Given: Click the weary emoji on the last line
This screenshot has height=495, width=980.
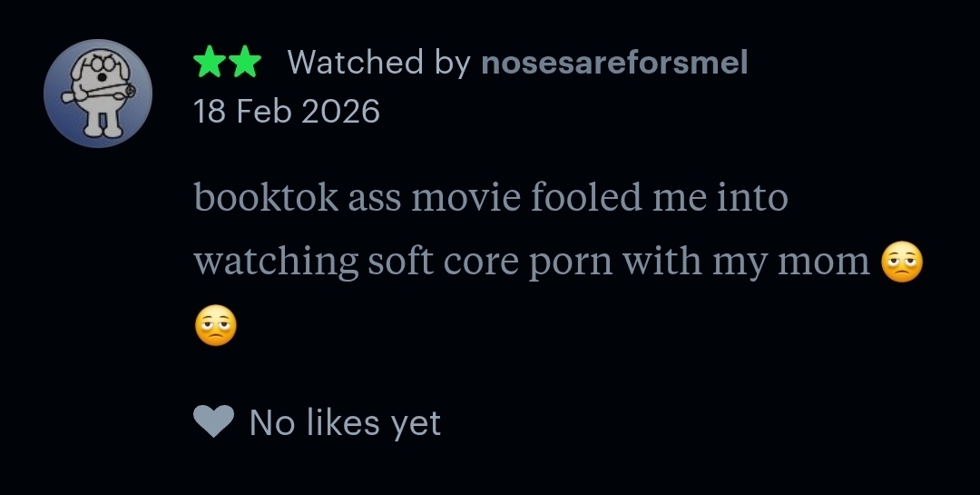Looking at the screenshot, I should (x=216, y=325).
